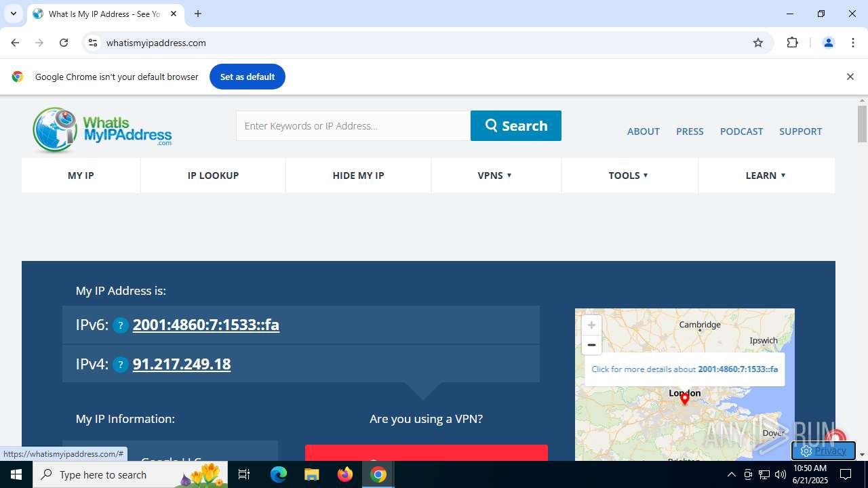Screen dimensions: 868x488
Task: Click 'Are you using a VPN?' text
Action: (426, 419)
